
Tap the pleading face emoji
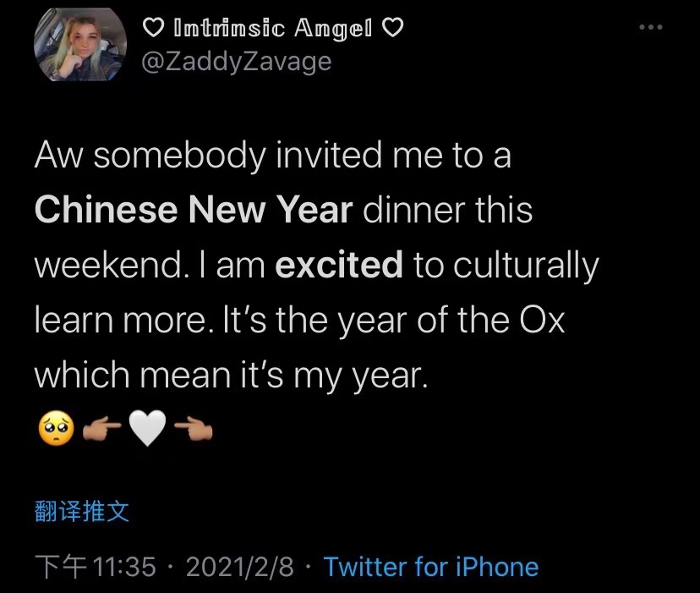[53, 431]
